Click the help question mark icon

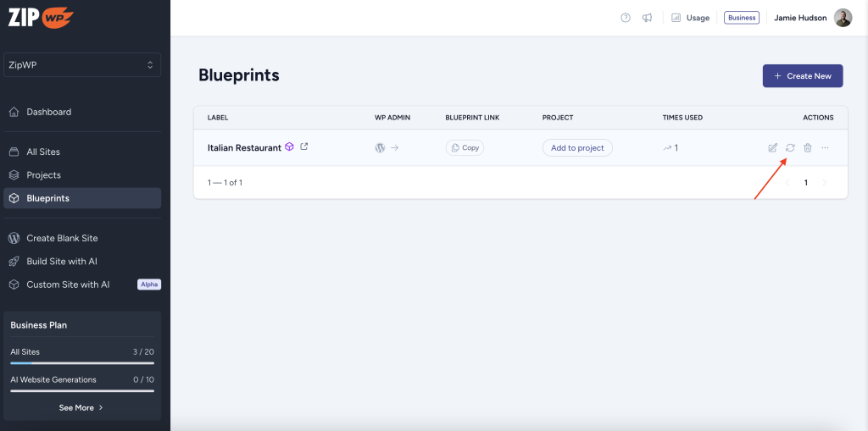626,18
